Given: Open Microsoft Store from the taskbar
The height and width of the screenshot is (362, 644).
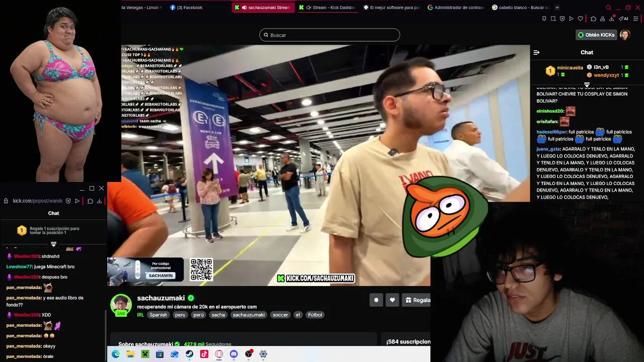Looking at the screenshot, I should point(160,354).
